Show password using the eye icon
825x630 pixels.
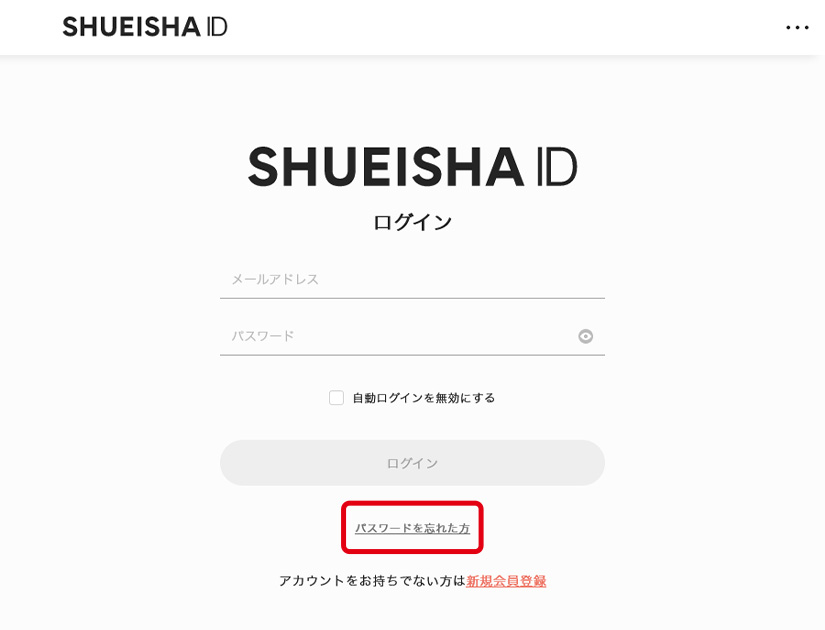586,336
